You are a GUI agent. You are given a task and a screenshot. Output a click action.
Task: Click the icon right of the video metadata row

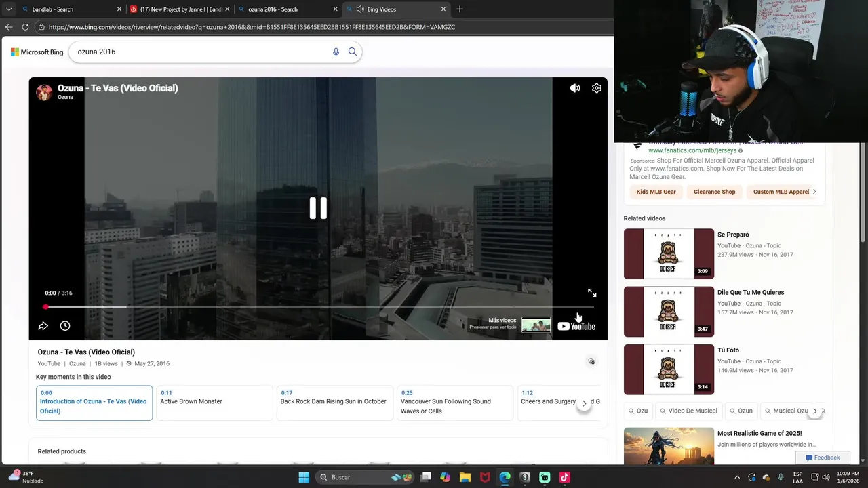click(x=591, y=361)
